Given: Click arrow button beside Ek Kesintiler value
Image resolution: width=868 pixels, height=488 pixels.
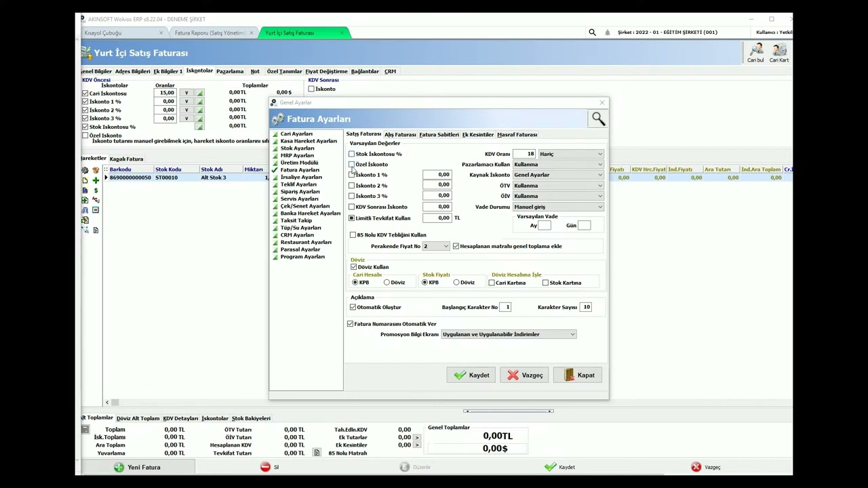Looking at the screenshot, I should pos(417,445).
